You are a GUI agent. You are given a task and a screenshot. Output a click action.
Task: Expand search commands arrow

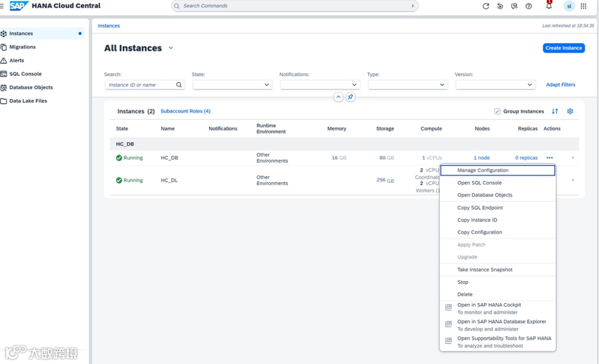[413, 6]
